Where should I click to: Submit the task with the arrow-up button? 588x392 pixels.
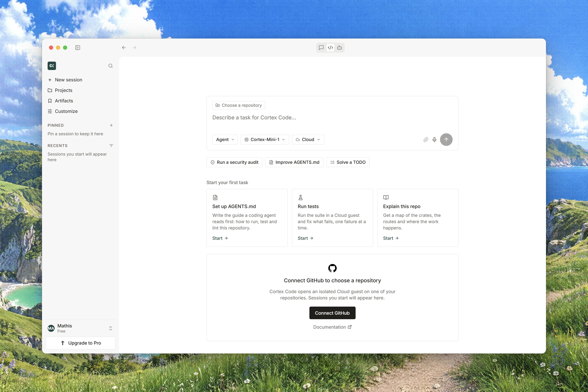pos(446,139)
